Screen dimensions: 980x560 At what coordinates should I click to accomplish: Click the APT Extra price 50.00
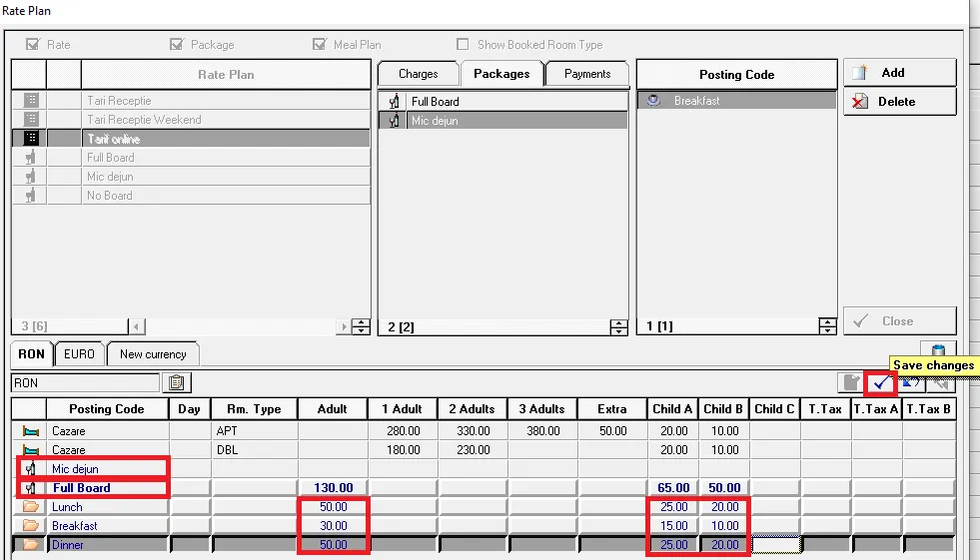[612, 431]
